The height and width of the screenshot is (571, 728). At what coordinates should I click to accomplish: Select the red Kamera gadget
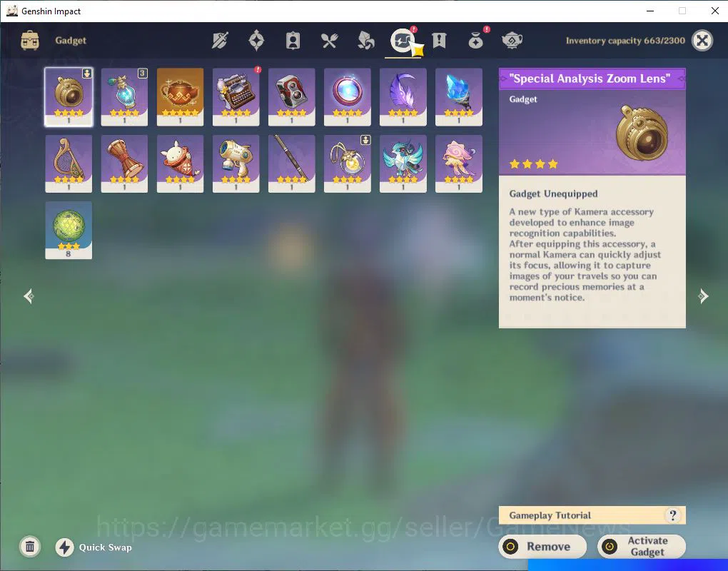pyautogui.click(x=292, y=96)
